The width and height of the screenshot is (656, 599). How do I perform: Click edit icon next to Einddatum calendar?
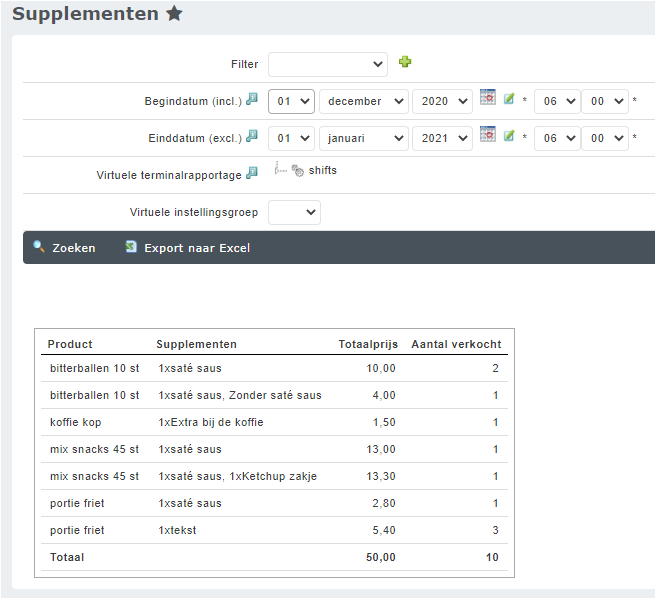509,136
